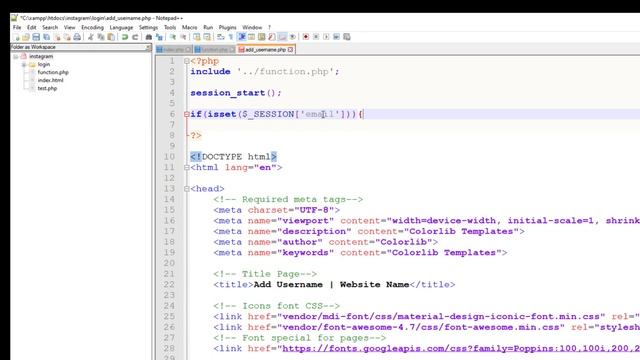The height and width of the screenshot is (360, 640).
Task: Open the File menu
Action: (17, 27)
